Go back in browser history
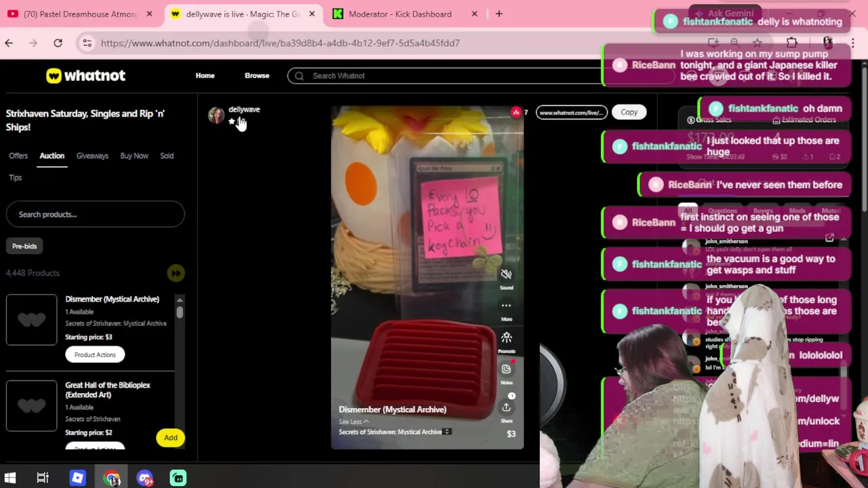This screenshot has width=868, height=488. (x=9, y=43)
